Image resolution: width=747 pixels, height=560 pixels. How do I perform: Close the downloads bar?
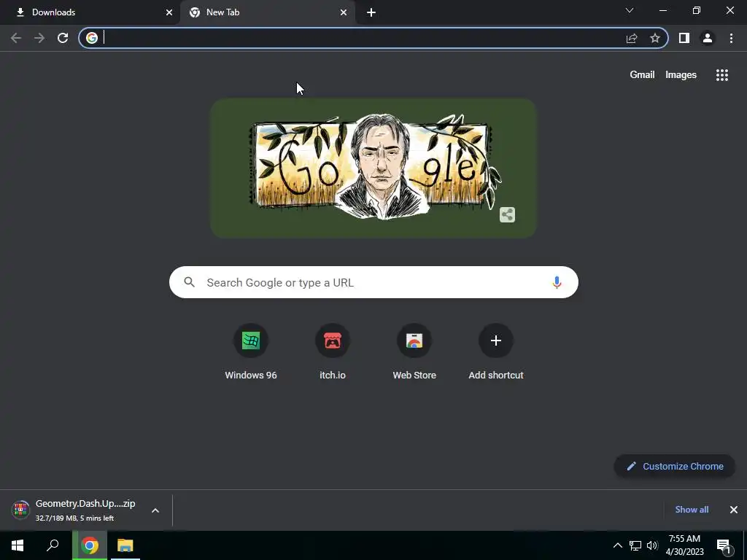click(x=734, y=510)
